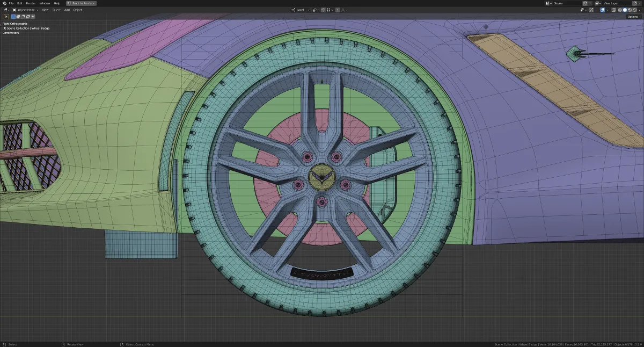Click the Blender logo icon
Screen dimensions: 644x347
[x=4, y=3]
